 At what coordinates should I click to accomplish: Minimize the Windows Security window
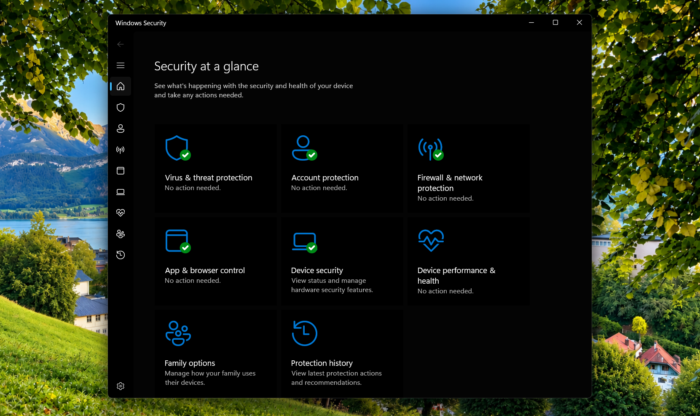tap(531, 22)
